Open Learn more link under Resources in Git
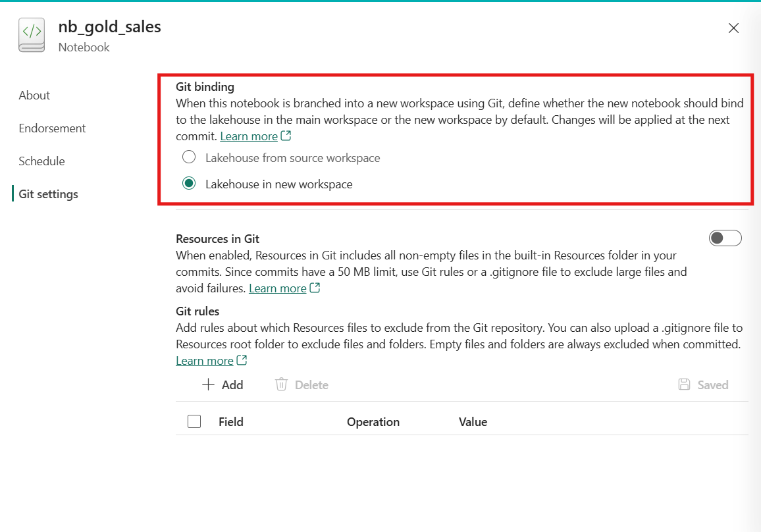Screen dimensions: 761x532 click(x=278, y=288)
